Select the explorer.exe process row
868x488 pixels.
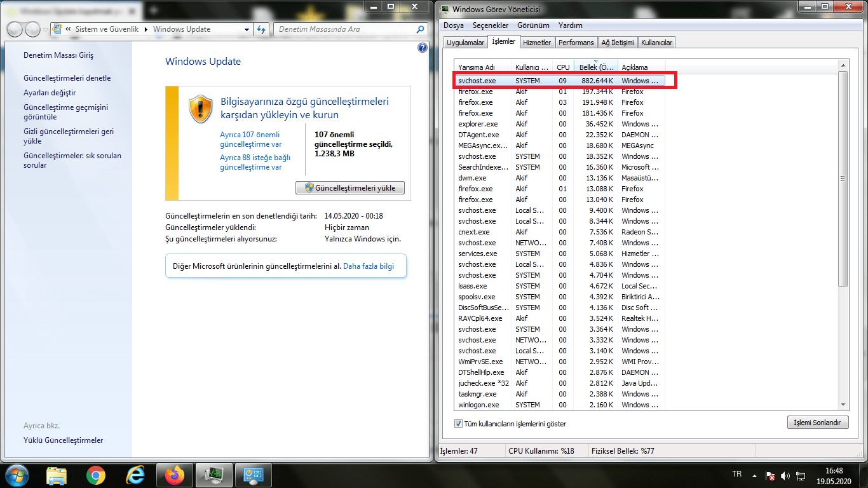point(560,124)
